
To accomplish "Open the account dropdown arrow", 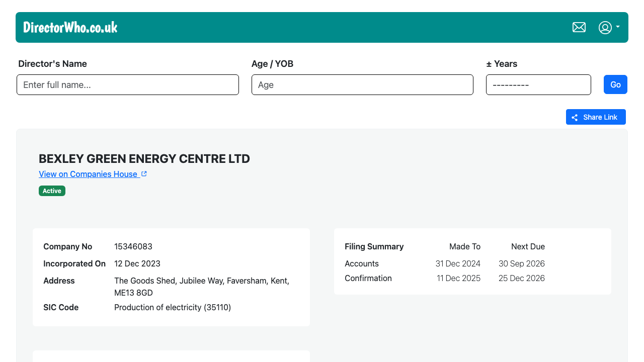I will point(617,28).
